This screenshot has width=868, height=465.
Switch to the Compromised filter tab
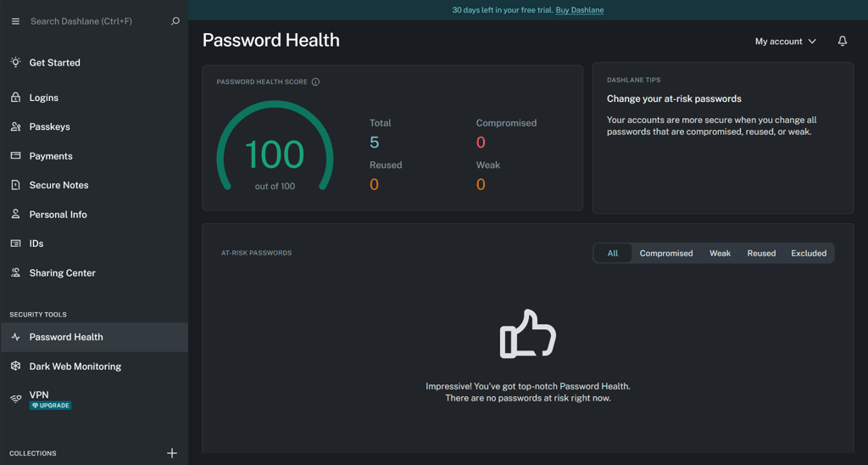[666, 253]
